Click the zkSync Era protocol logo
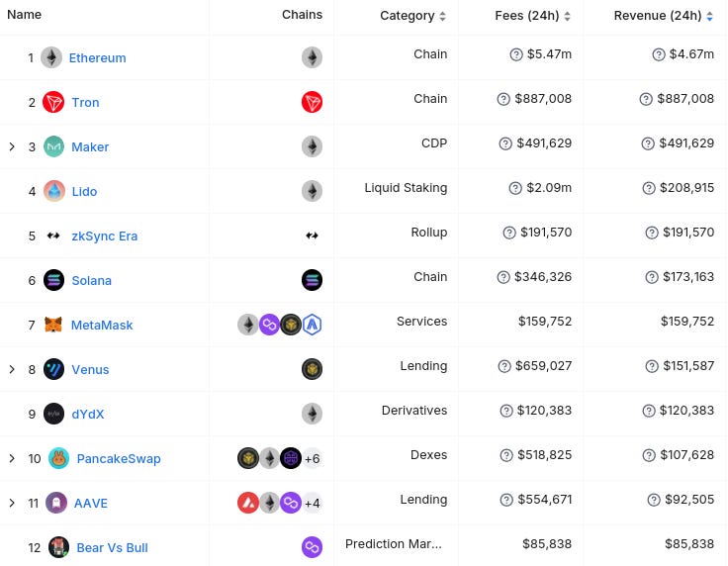 (53, 236)
